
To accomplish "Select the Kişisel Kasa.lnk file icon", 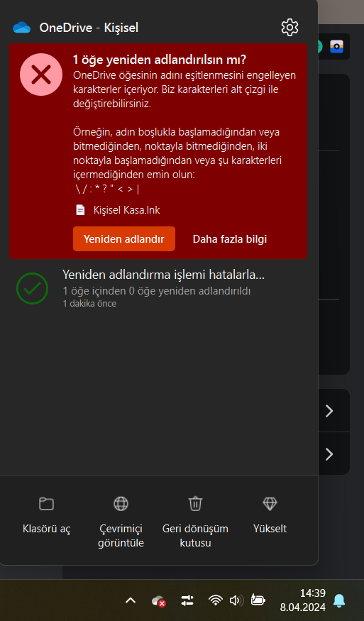I will click(x=80, y=210).
